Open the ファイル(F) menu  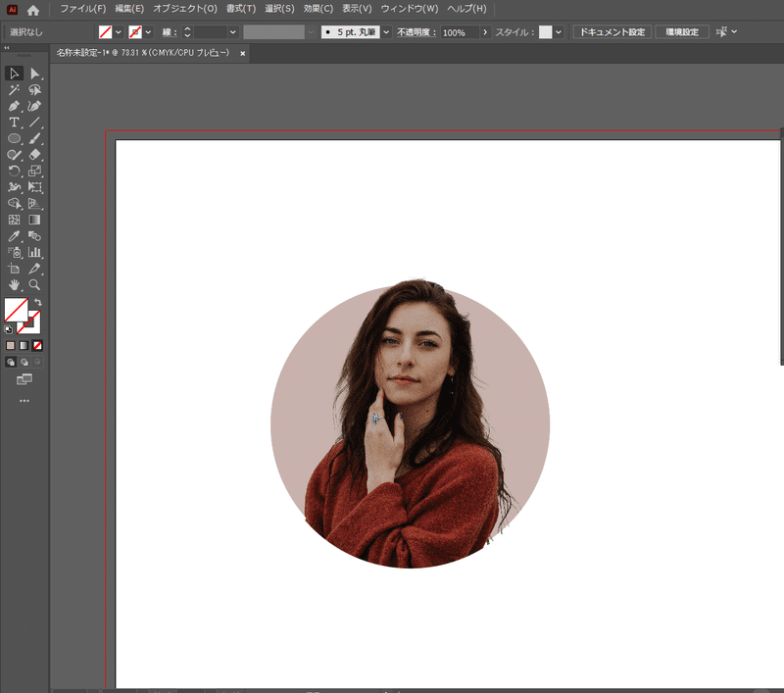pyautogui.click(x=83, y=9)
